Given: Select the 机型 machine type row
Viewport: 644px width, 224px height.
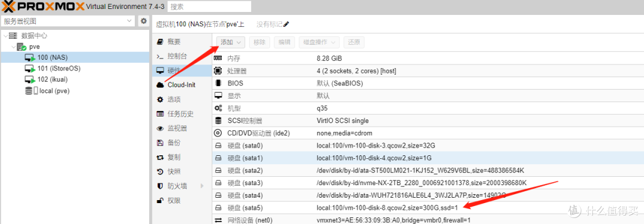Looking at the screenshot, I should click(428, 108).
